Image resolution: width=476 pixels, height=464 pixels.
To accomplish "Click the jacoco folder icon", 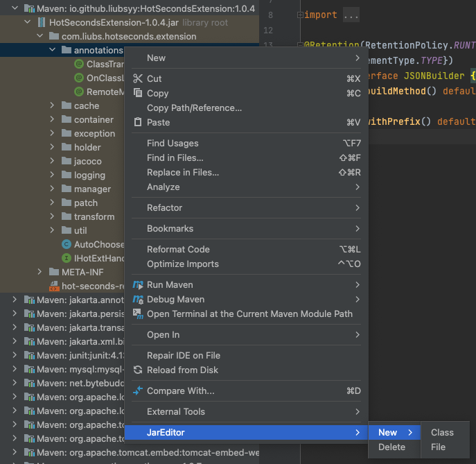I will 67,161.
